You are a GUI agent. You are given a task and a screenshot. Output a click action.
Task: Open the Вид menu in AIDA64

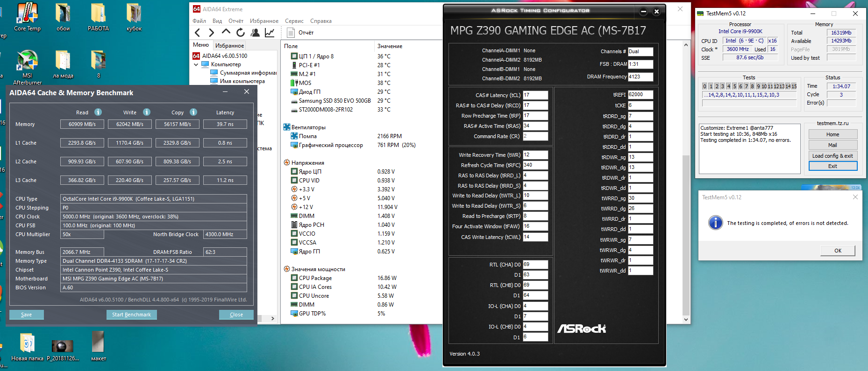click(x=217, y=21)
